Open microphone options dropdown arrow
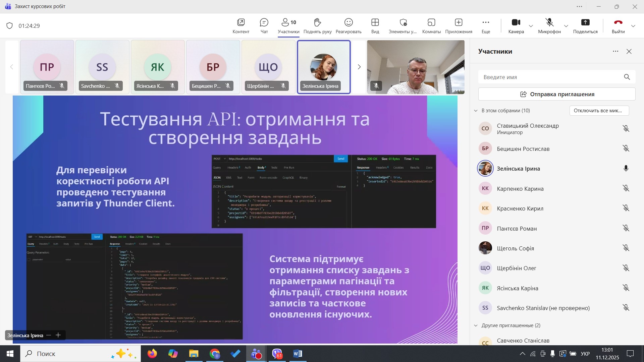 (x=566, y=26)
